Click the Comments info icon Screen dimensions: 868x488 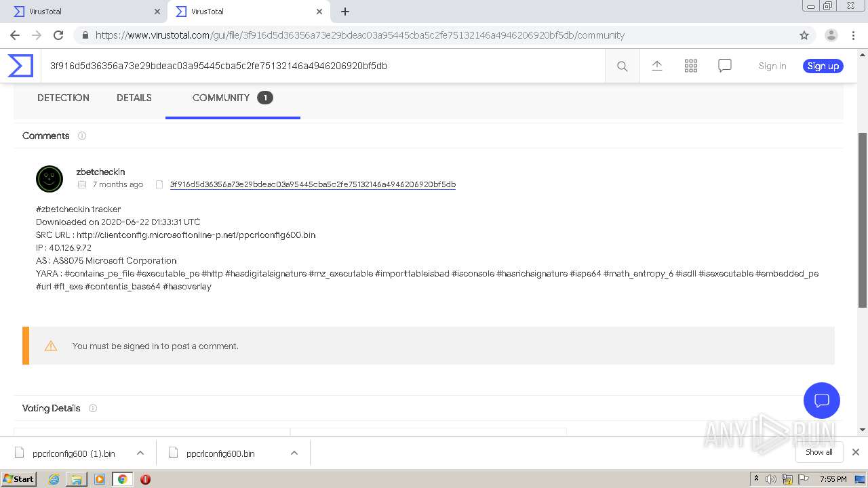click(82, 136)
